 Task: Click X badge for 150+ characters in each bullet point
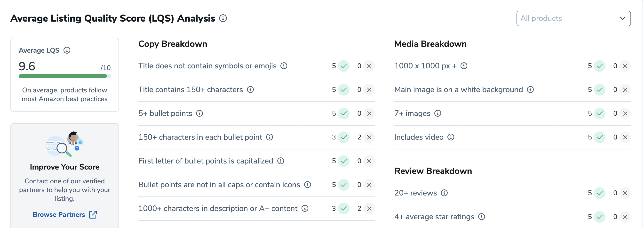369,137
